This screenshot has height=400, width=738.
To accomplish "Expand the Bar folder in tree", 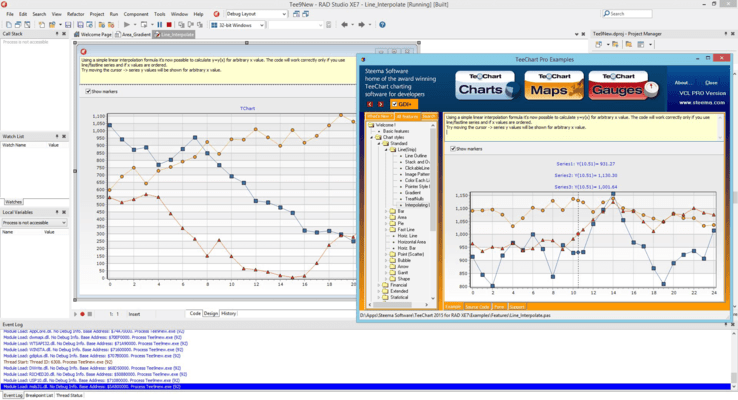I will pos(386,211).
